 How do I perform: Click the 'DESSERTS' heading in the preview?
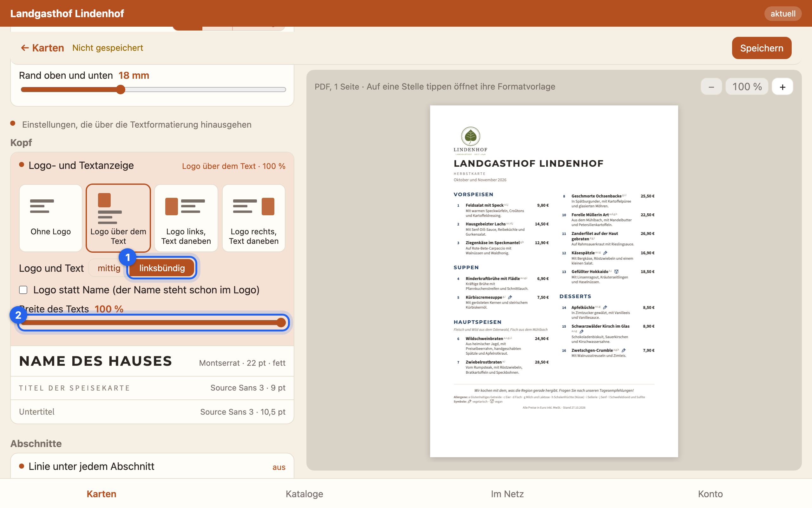(x=575, y=296)
